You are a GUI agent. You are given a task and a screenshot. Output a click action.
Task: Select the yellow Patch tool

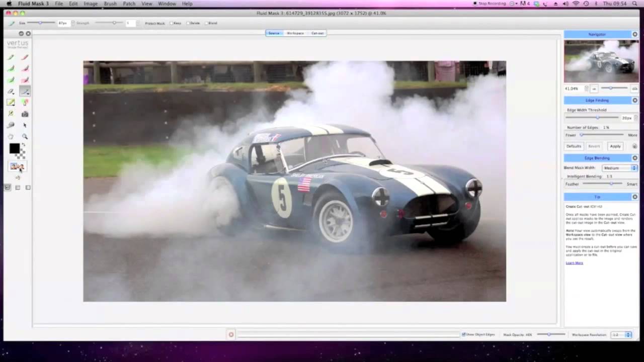(x=11, y=103)
